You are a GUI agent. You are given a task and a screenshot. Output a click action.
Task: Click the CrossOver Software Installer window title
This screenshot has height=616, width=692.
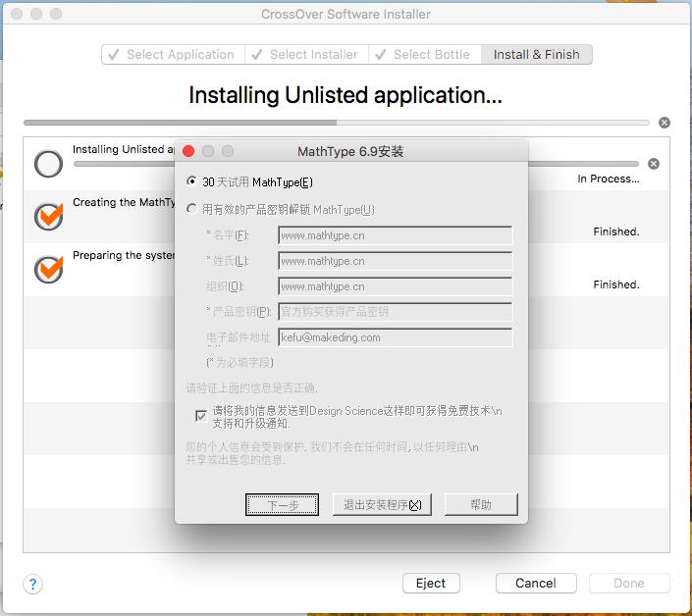coord(346,14)
